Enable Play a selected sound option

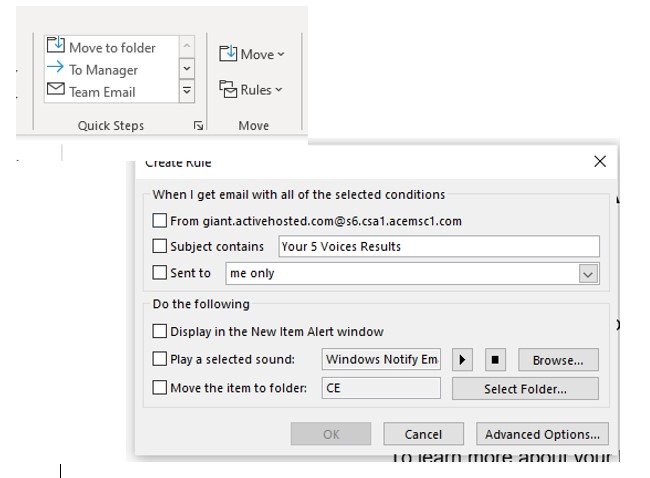tap(160, 360)
